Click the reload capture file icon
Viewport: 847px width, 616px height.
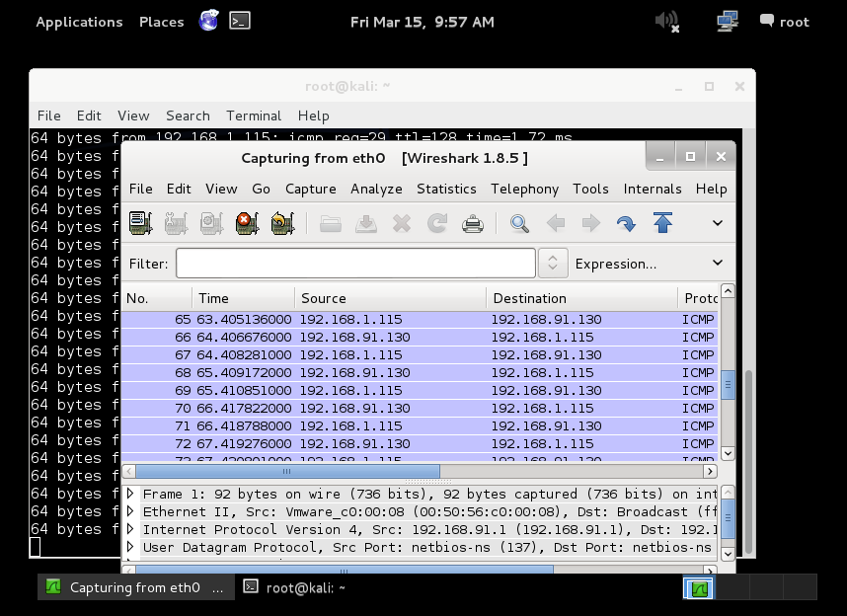(437, 223)
